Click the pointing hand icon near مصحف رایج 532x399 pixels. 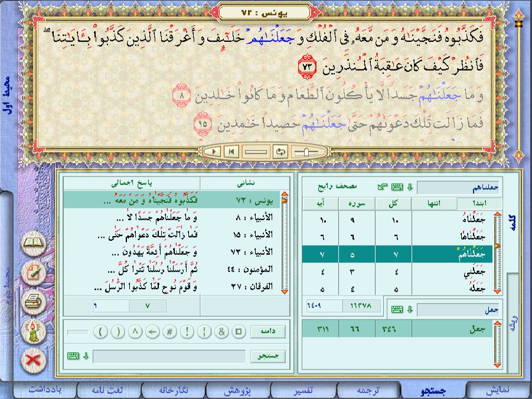383,187
